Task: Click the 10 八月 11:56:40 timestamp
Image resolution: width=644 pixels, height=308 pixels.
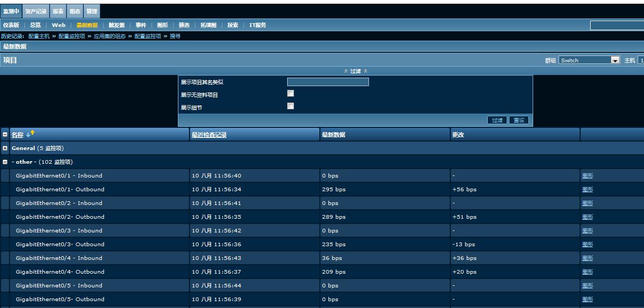Action: point(216,175)
